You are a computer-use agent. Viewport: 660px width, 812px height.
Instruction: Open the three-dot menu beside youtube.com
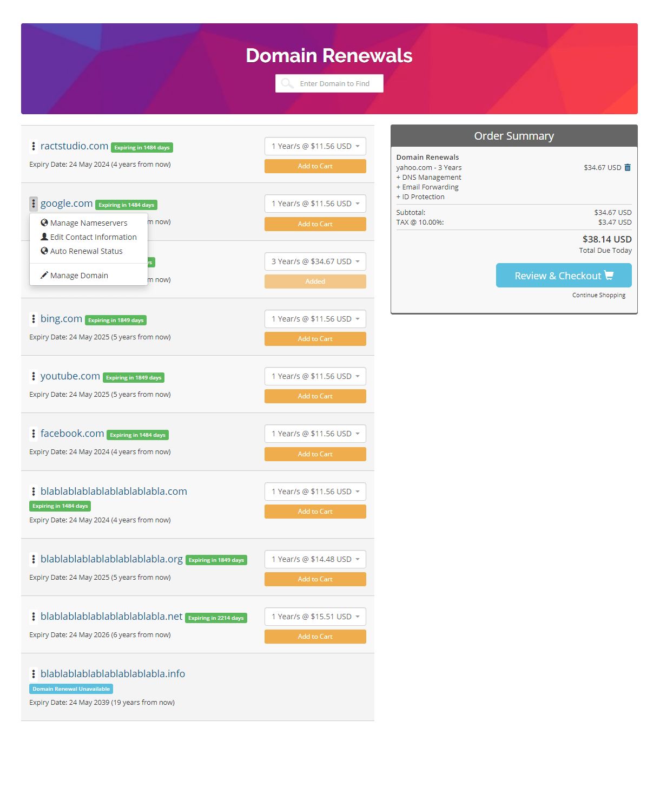tap(34, 376)
